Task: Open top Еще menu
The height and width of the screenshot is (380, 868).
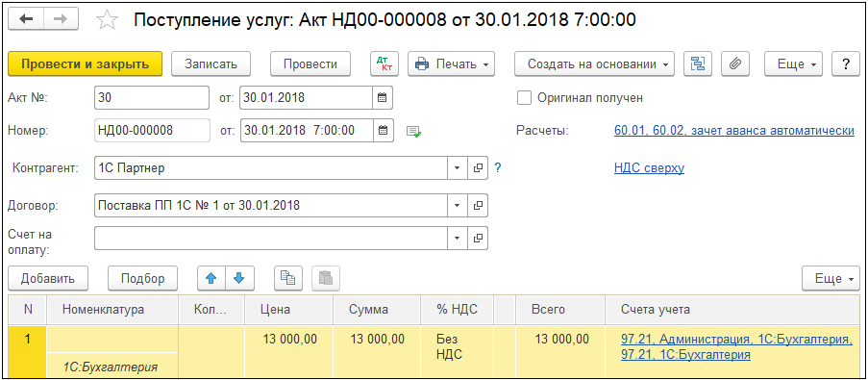Action: click(x=793, y=63)
